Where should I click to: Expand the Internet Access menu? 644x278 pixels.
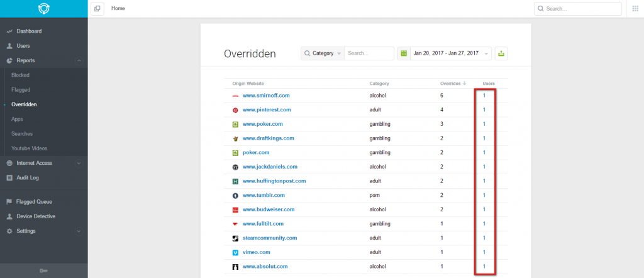[x=79, y=163]
